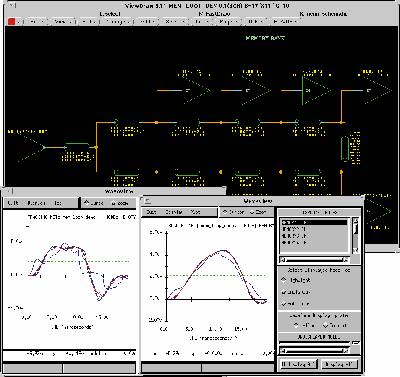Click horizontal scrollbar beneath the panel slider
Screen dimensions: 400x377
(314, 350)
